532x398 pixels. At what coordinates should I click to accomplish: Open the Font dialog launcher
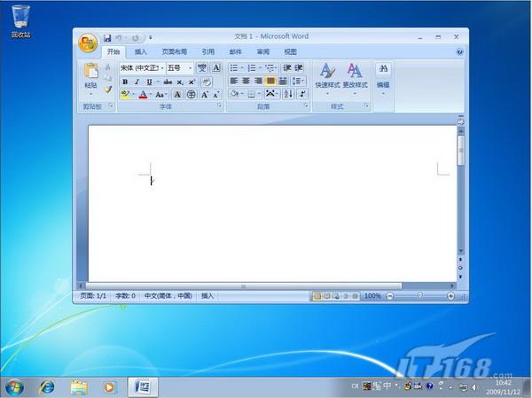click(219, 106)
